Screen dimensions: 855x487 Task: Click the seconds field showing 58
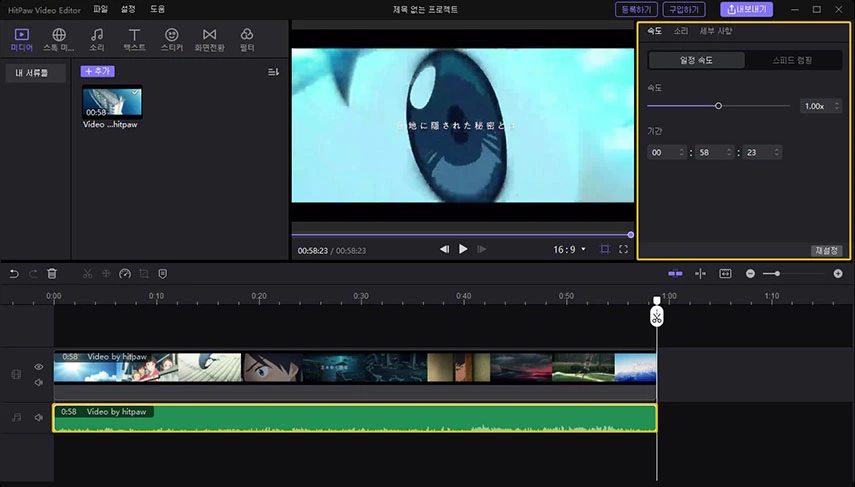pyautogui.click(x=714, y=153)
